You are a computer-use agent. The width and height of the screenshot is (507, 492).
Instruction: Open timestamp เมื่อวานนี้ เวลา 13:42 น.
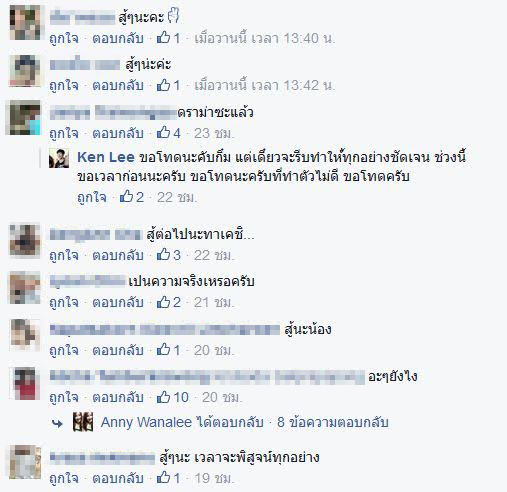point(265,85)
